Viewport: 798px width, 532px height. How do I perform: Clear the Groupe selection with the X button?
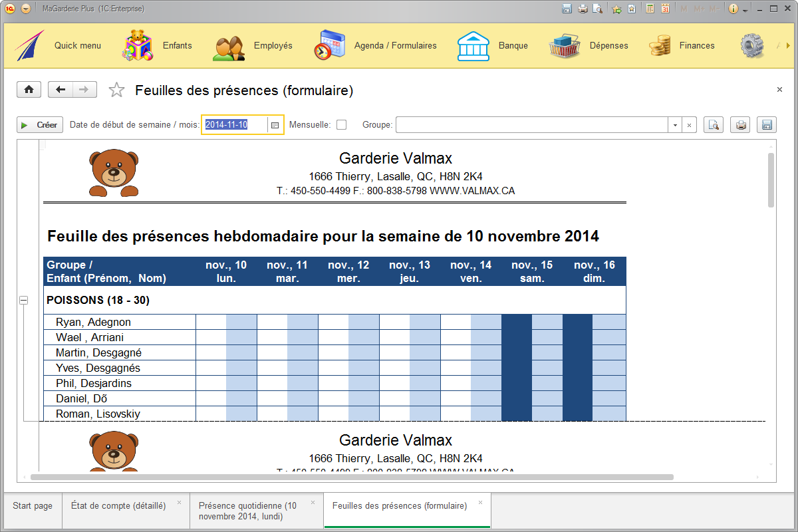689,124
